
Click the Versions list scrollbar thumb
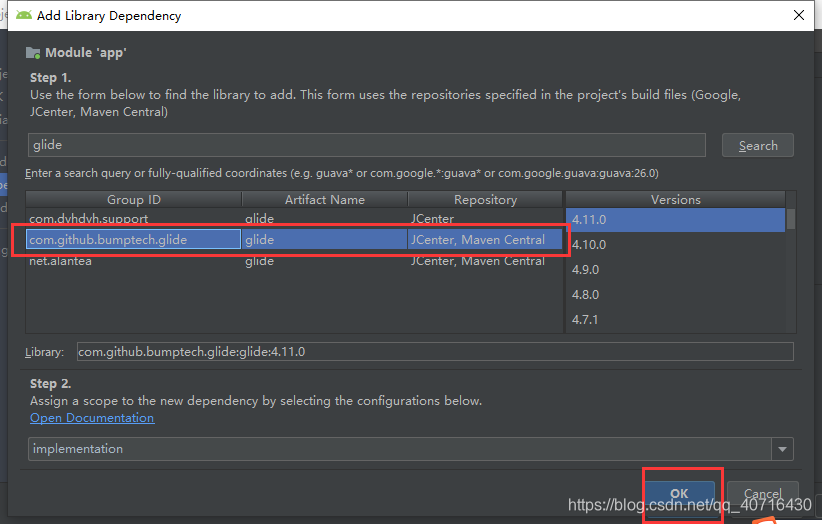point(791,219)
